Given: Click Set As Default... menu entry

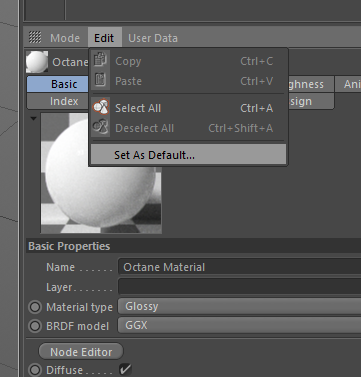Looking at the screenshot, I should [188, 155].
